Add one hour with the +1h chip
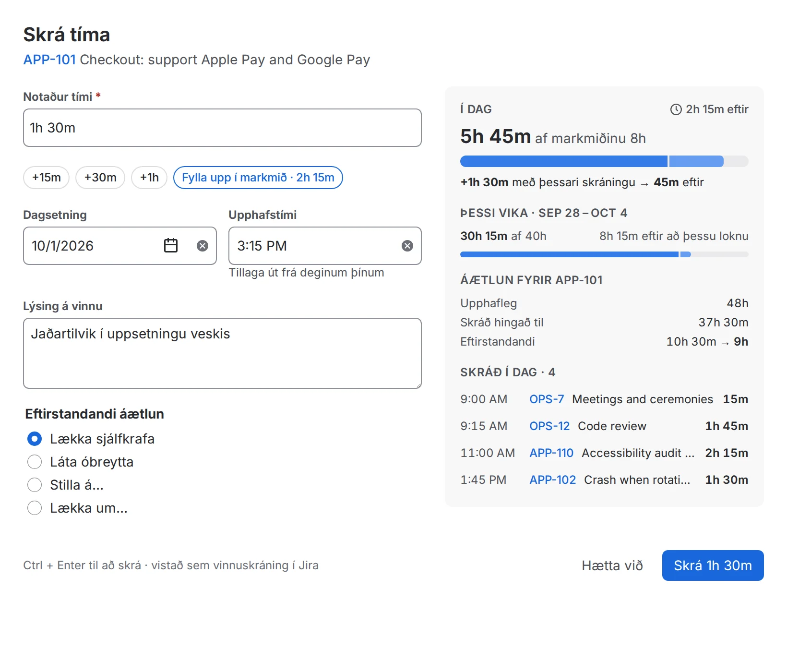 (149, 178)
